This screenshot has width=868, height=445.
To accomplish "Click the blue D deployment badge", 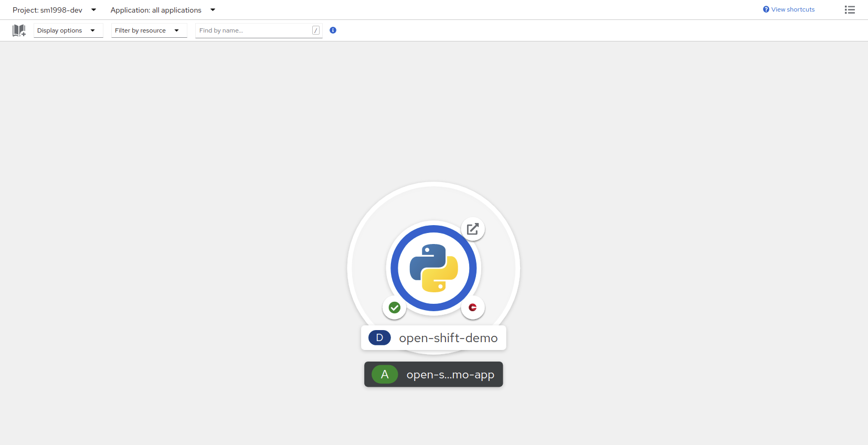I will [379, 338].
